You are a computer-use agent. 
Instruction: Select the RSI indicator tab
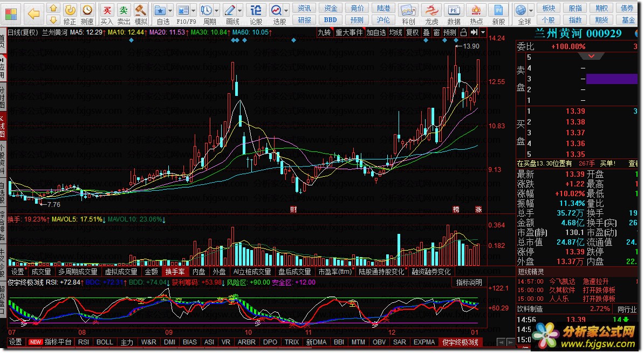pos(84,342)
